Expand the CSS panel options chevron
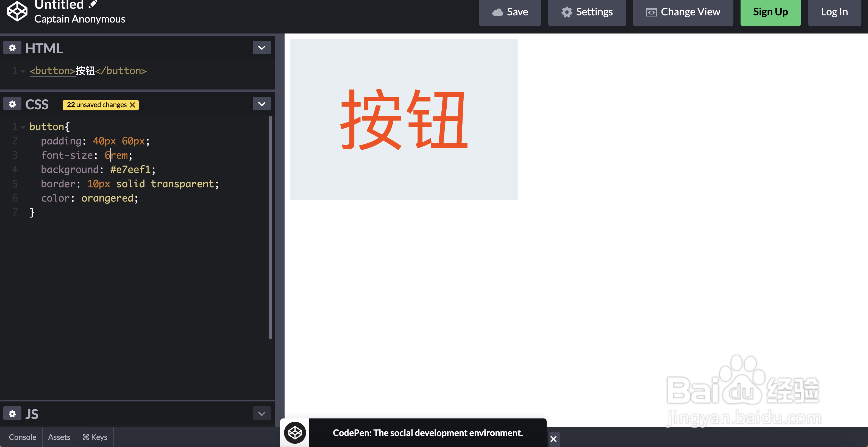This screenshot has width=868, height=447. (261, 104)
